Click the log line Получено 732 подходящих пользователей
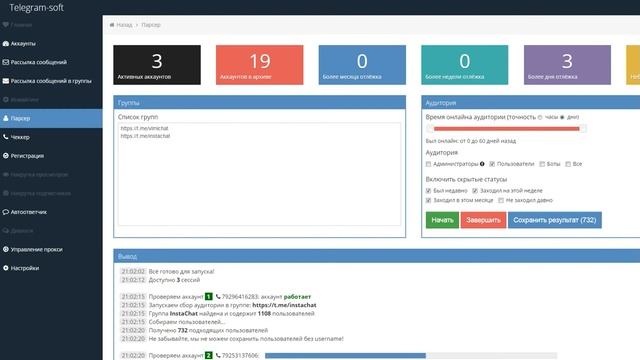The image size is (640, 360). point(208,330)
